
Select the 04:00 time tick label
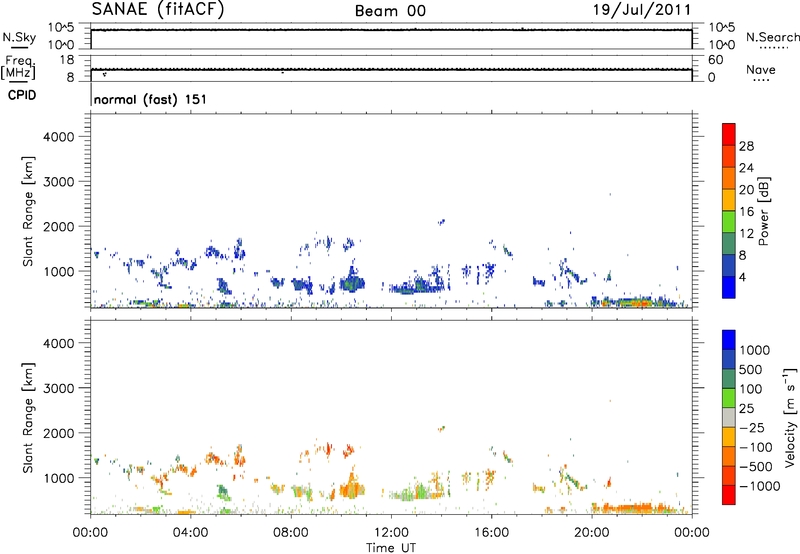click(x=190, y=533)
